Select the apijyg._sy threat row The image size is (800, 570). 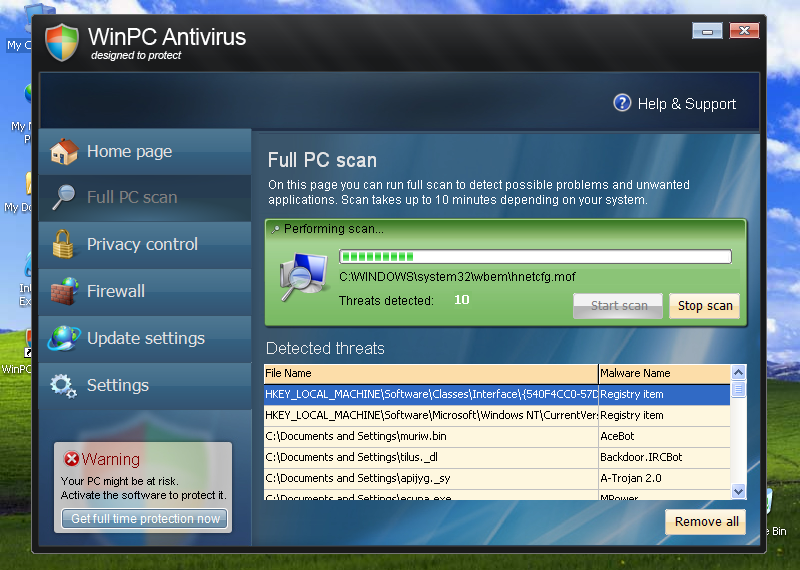[497, 478]
